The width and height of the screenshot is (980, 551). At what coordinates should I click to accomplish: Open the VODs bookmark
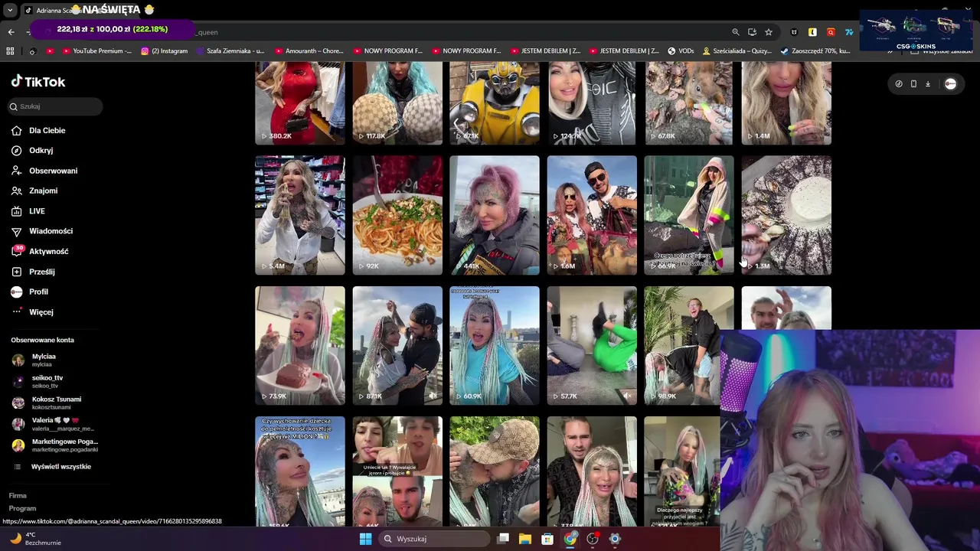coord(681,51)
